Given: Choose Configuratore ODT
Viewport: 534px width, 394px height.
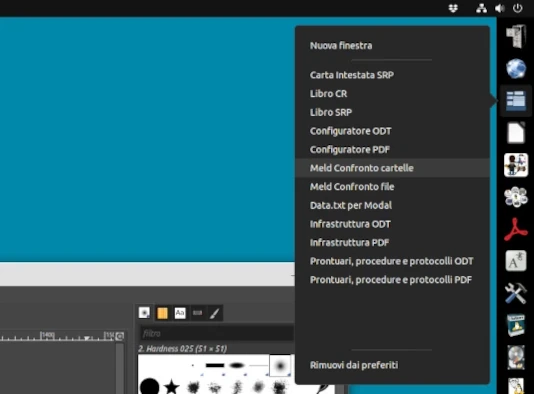Looking at the screenshot, I should click(392, 131).
